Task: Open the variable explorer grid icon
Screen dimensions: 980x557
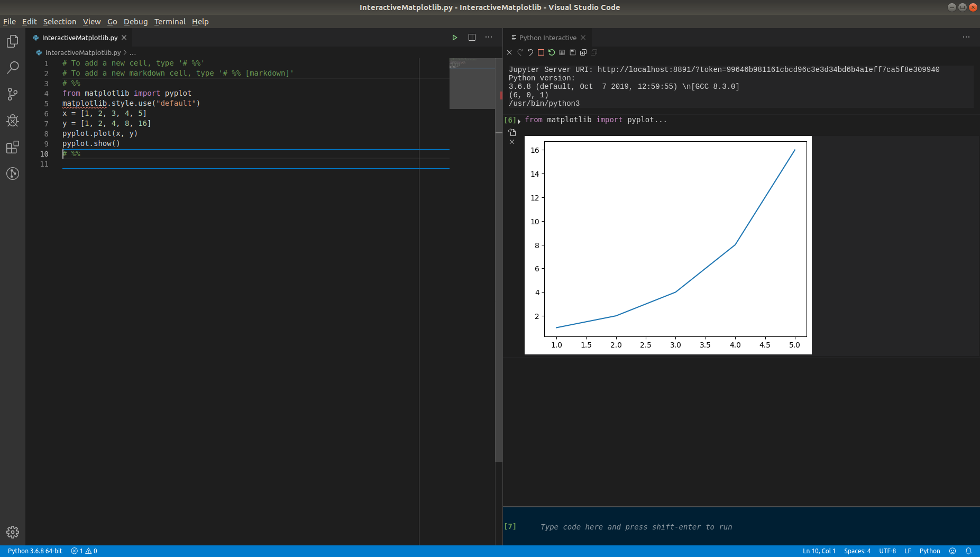Action: [x=562, y=52]
